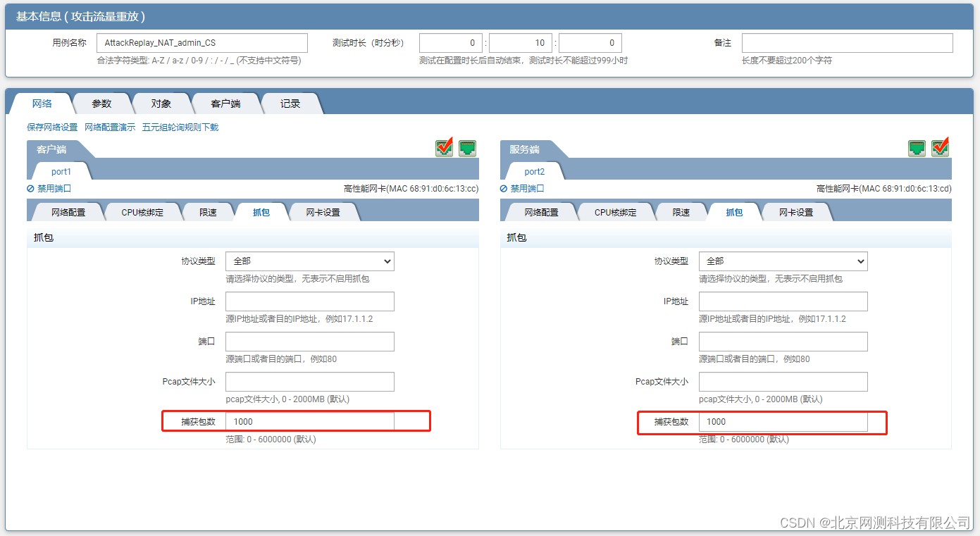This screenshot has height=536, width=980.
Task: Click MAC text ending 13:cc
Action: coord(411,189)
